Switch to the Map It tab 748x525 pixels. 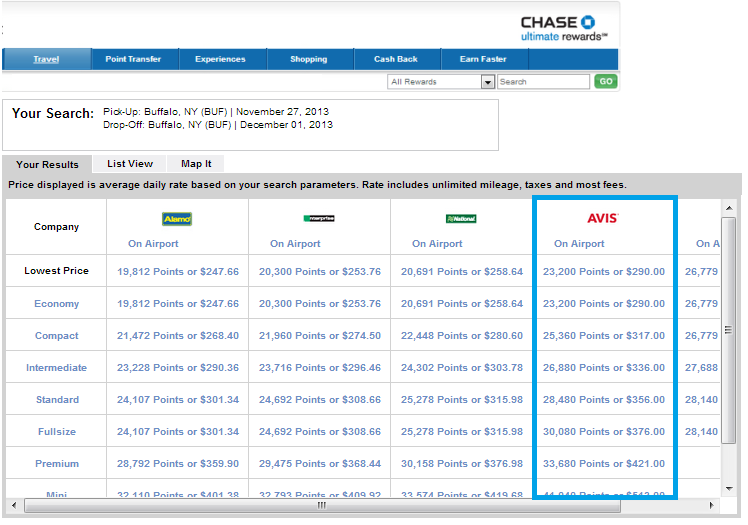[x=196, y=164]
